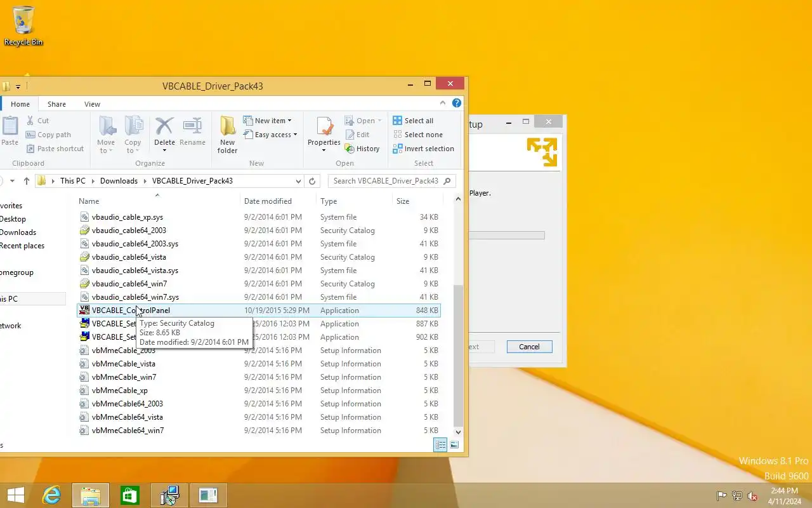Switch to Details view icon
Viewport: 812px width, 508px height.
(x=440, y=445)
